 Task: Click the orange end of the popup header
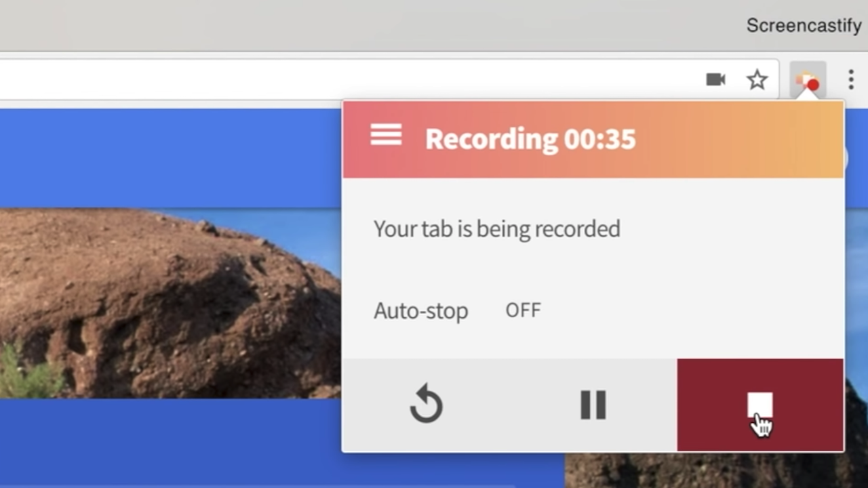point(800,139)
